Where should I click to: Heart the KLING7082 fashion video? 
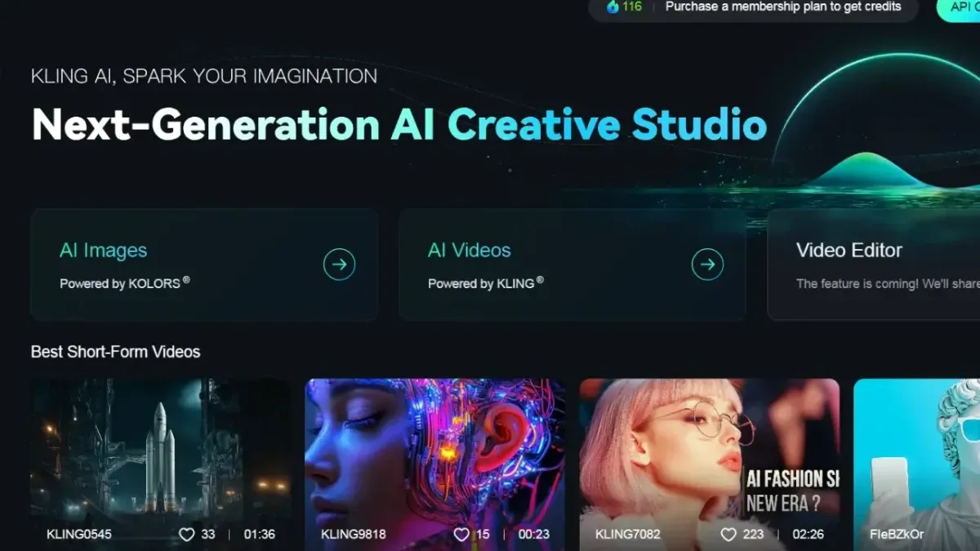(728, 535)
